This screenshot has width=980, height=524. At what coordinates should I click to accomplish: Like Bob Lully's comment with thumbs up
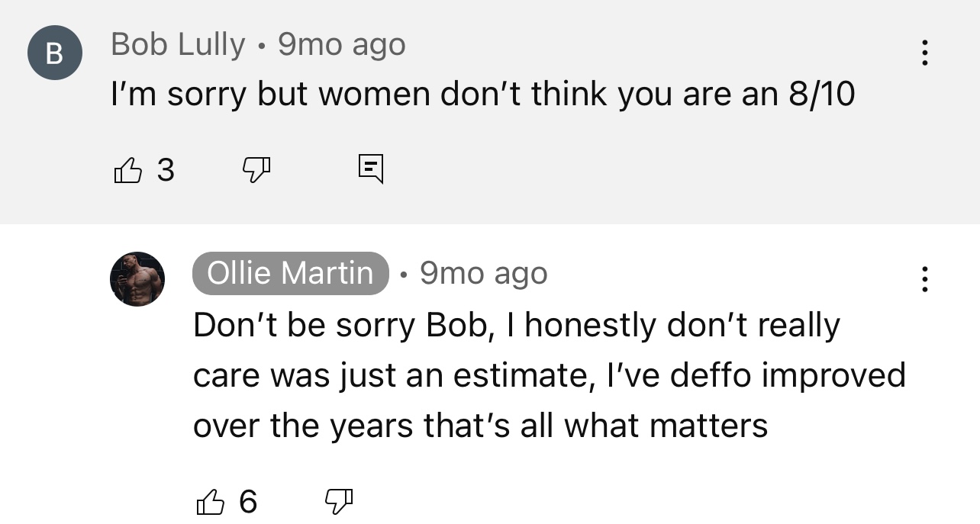click(x=127, y=170)
